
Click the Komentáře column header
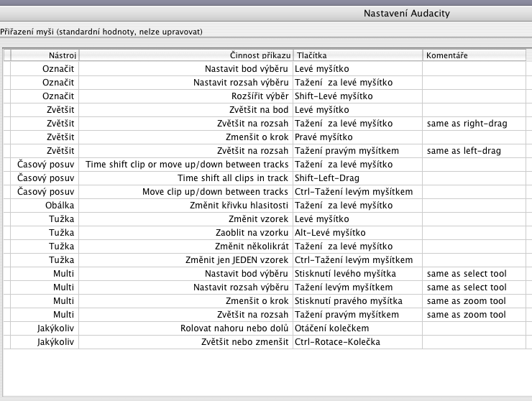474,55
